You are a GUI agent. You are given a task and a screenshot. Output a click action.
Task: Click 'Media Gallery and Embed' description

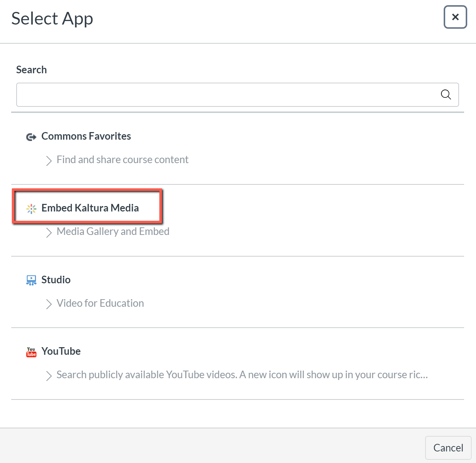point(113,231)
